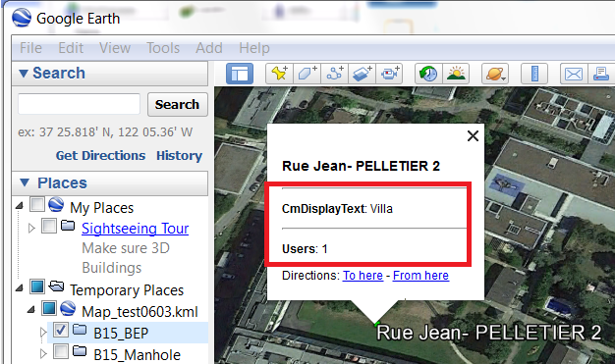Uncheck the B15_BEP folder checkbox

[x=60, y=330]
